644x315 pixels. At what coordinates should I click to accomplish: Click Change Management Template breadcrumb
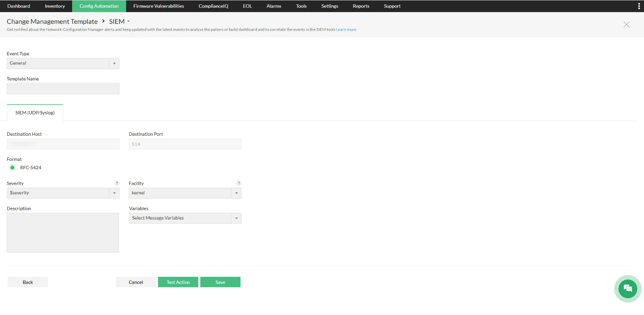[x=52, y=21]
